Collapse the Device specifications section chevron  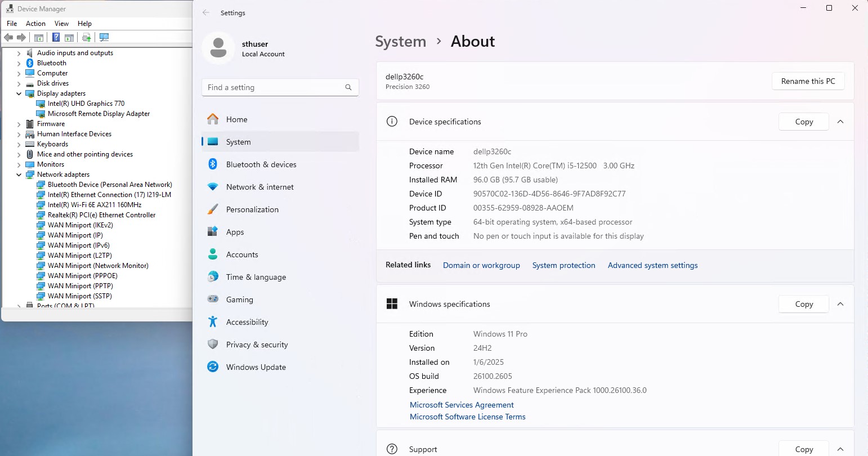pyautogui.click(x=840, y=122)
